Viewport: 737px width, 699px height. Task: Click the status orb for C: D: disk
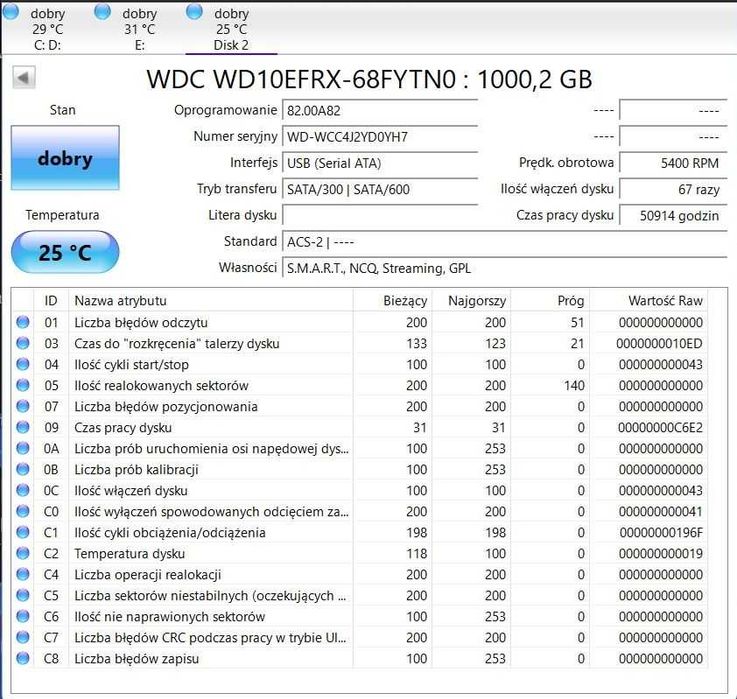coord(11,12)
